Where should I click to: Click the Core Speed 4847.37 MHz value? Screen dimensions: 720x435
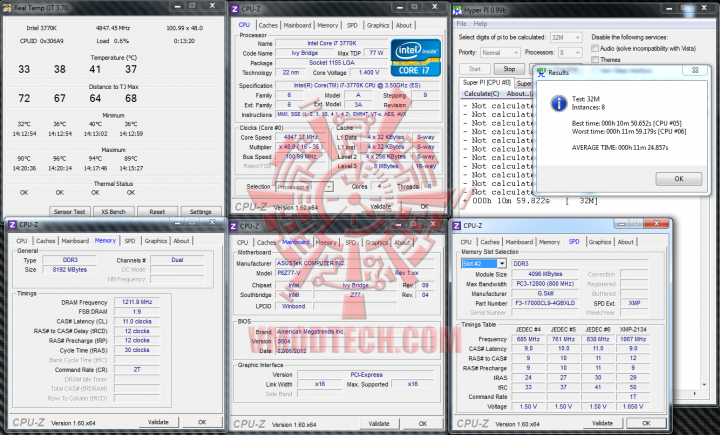point(301,137)
